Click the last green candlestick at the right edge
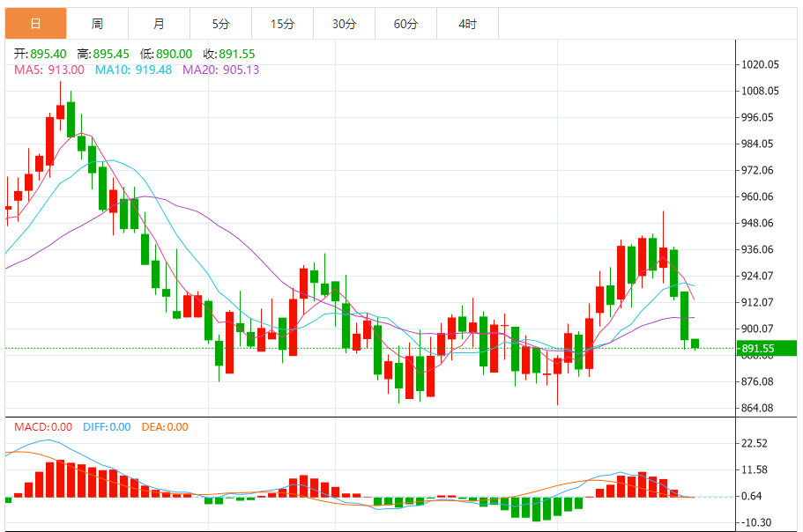The height and width of the screenshot is (532, 803). point(695,344)
